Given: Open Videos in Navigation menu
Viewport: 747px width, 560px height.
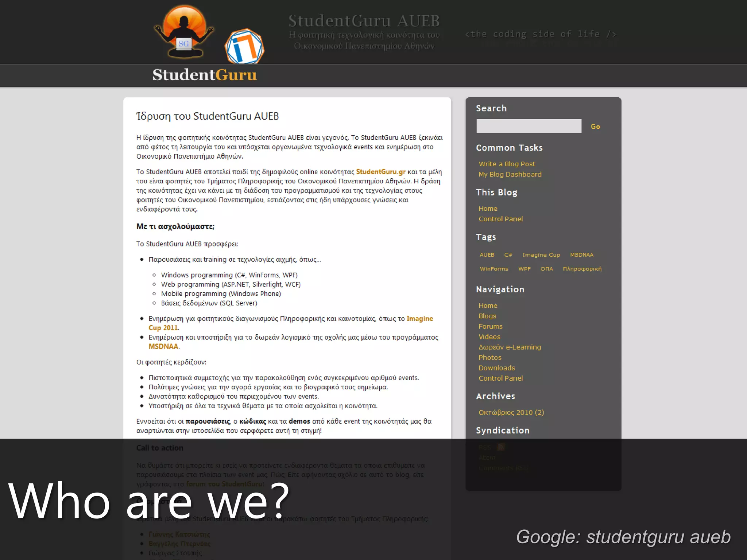Looking at the screenshot, I should point(489,337).
